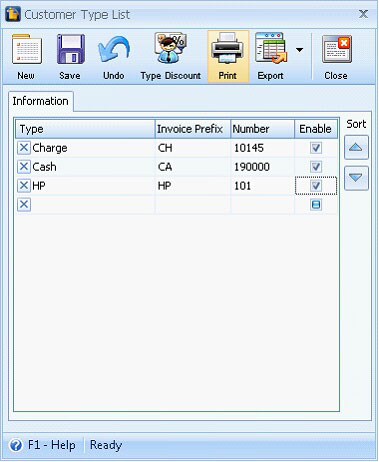Click the Customer Type List window icon
This screenshot has width=379, height=462.
(x=13, y=14)
